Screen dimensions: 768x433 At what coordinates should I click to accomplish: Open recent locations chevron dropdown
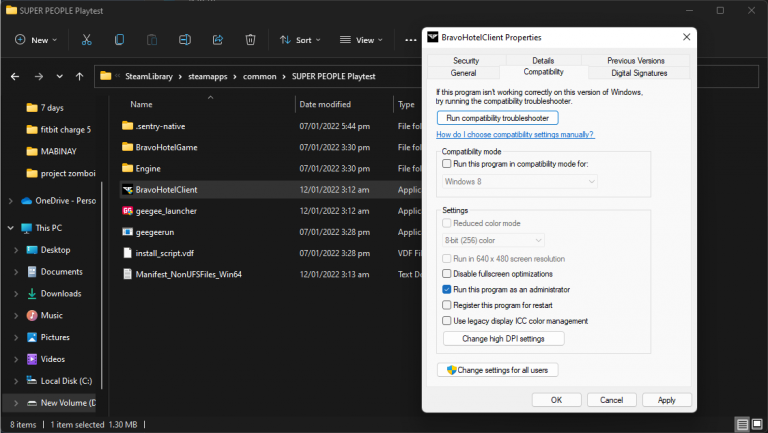point(59,76)
